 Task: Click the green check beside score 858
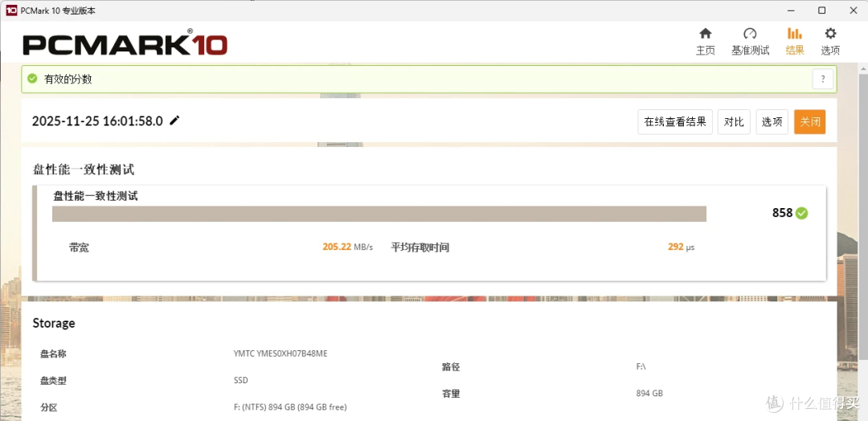pyautogui.click(x=801, y=213)
